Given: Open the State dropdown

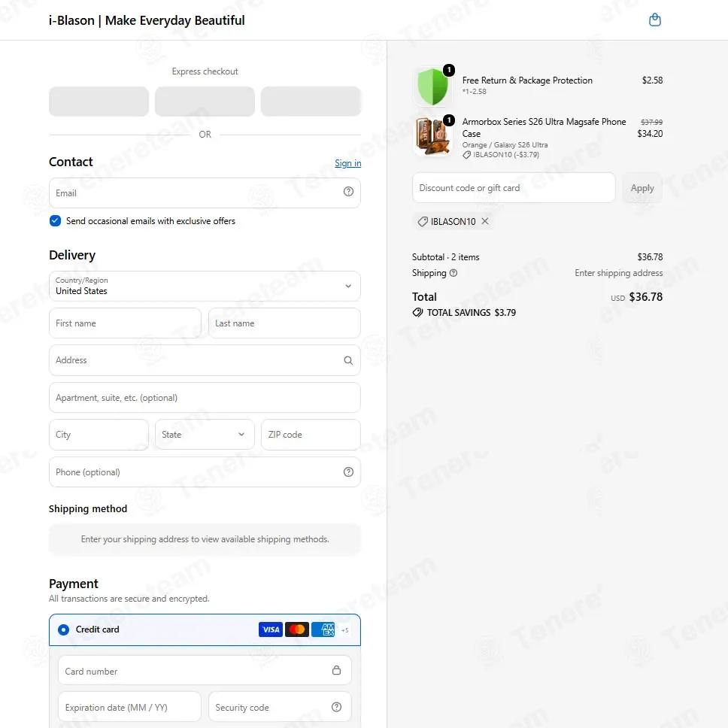Looking at the screenshot, I should pyautogui.click(x=205, y=435).
